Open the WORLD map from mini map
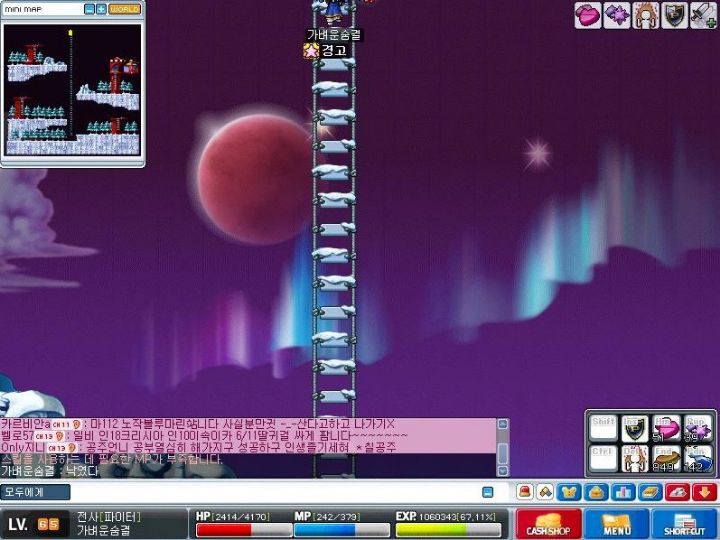720x540 pixels. click(124, 9)
